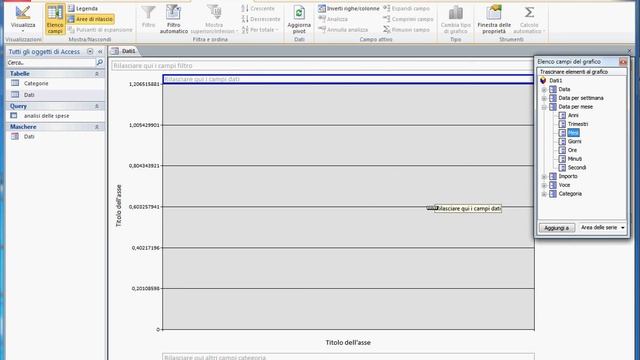Click the Aggiungi a button
640x360 pixels.
(x=557, y=228)
